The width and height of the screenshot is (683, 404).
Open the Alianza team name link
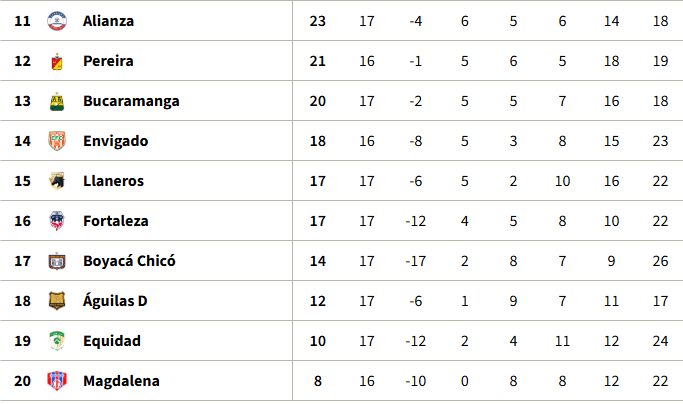(x=108, y=21)
